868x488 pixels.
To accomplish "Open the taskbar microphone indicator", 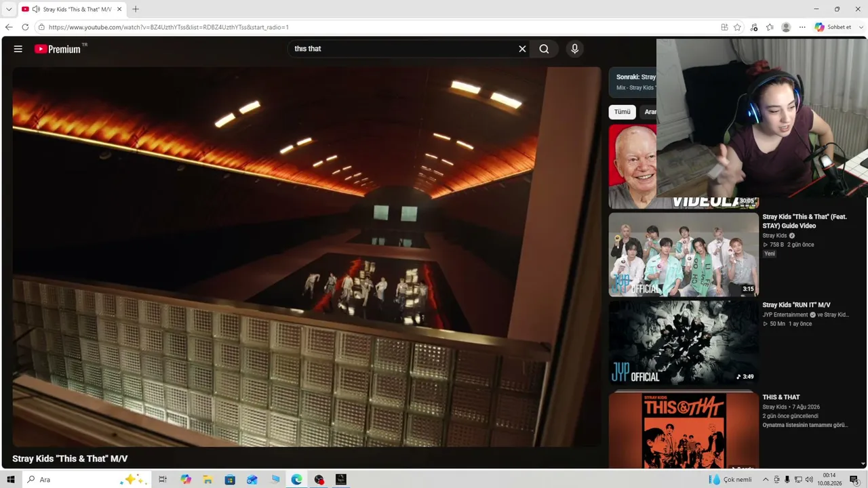I will [x=787, y=480].
